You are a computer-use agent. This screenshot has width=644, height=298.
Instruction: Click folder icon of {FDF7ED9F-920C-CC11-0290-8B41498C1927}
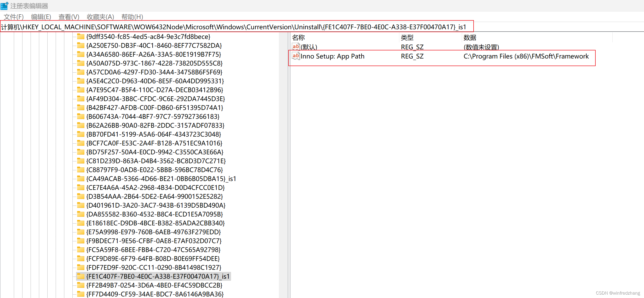coord(81,267)
